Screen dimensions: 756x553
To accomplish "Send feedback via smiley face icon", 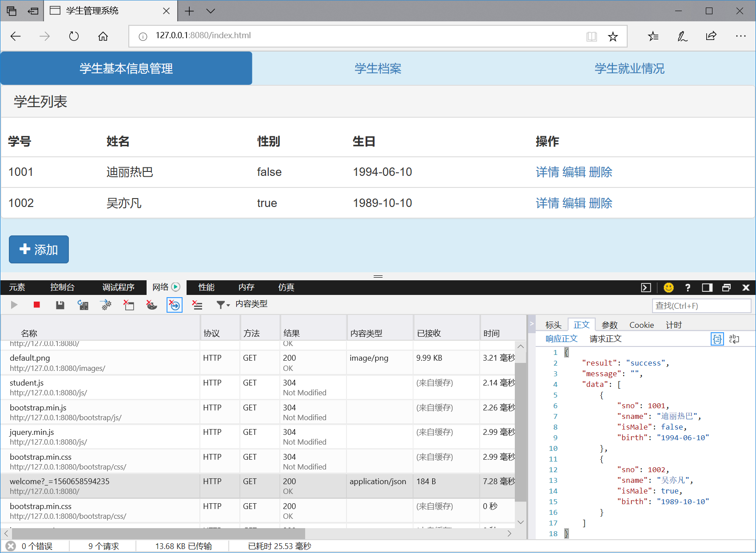I will (x=668, y=287).
